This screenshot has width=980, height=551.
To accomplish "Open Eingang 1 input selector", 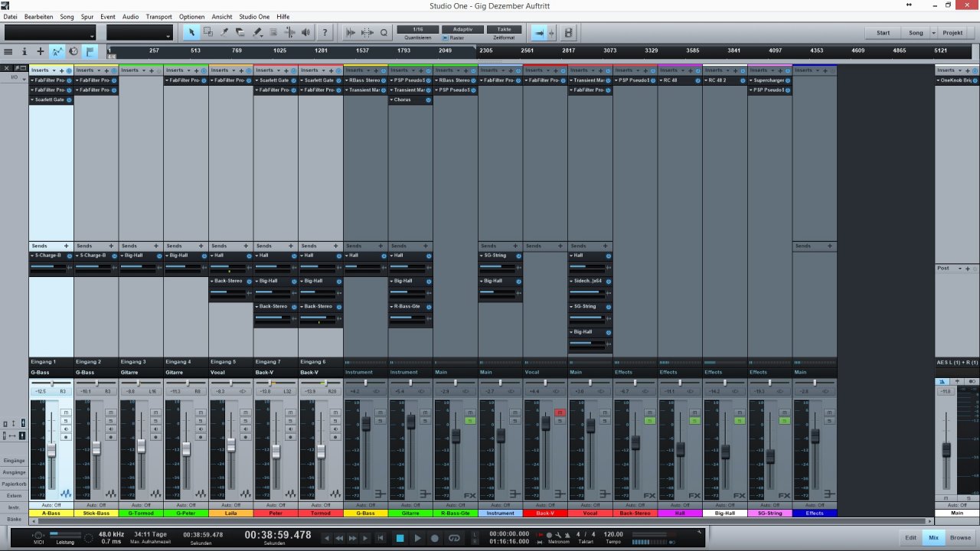I will (x=51, y=361).
